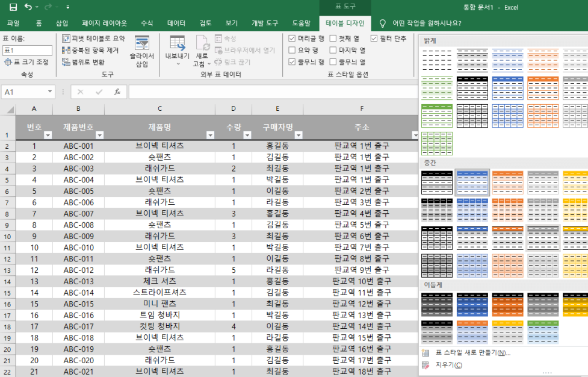Click the fx insert function icon

(117, 92)
